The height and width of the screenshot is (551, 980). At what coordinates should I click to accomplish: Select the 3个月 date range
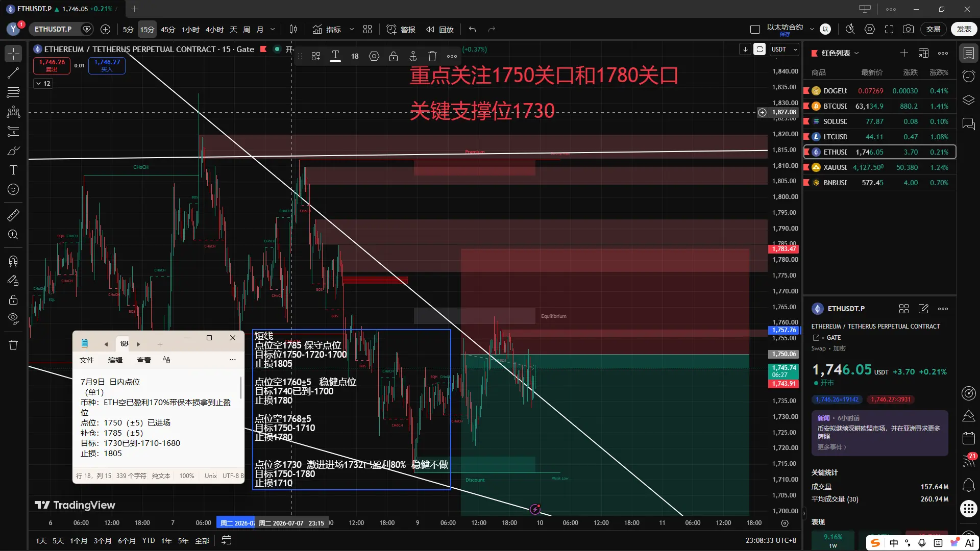click(x=102, y=541)
